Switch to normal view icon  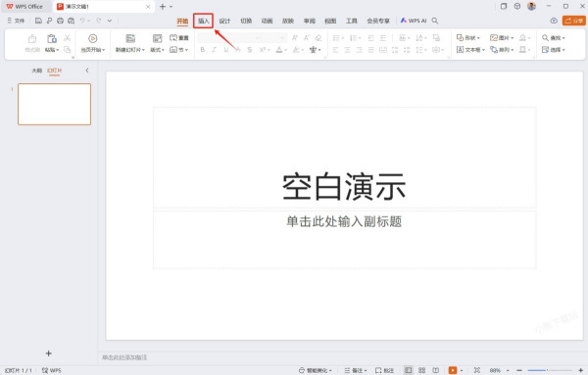click(x=408, y=370)
